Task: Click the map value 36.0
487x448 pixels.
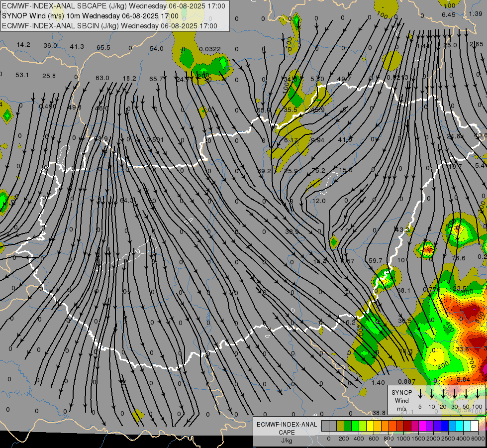Action: pos(50,46)
